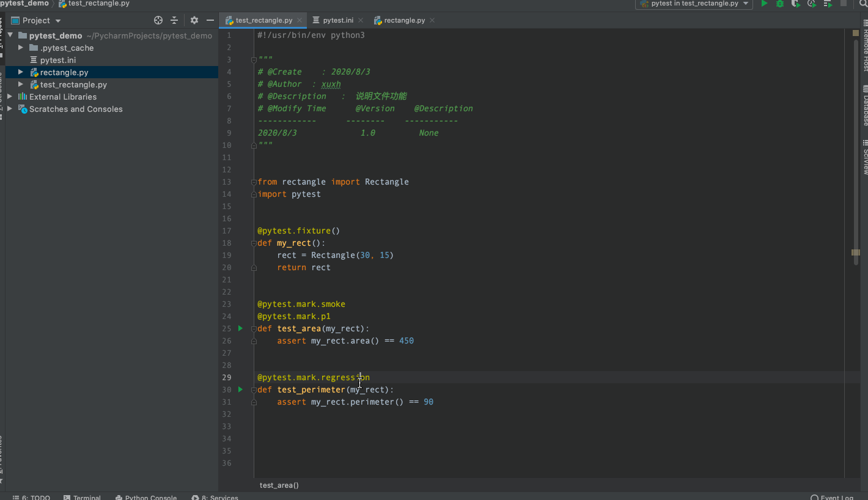Collapse the pytest_demo root folder
Screen dimensions: 868x500
pyautogui.click(x=10, y=35)
